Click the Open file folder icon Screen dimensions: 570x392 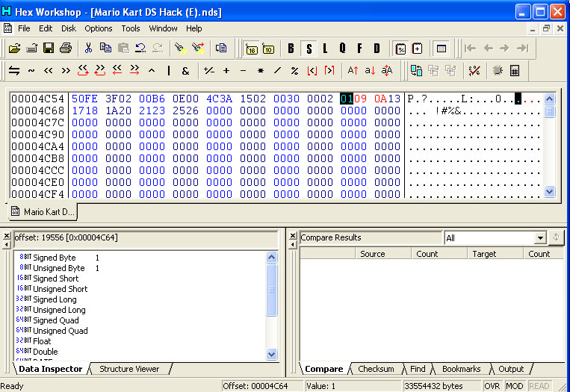tap(14, 49)
